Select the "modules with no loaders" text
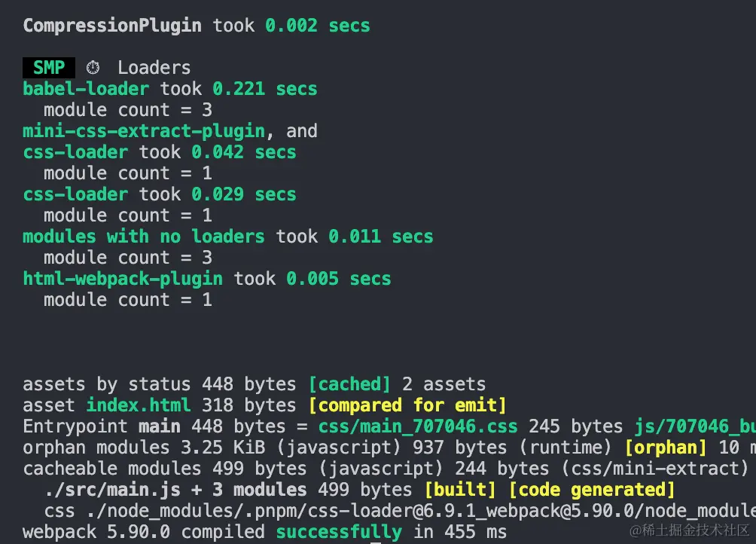 click(x=144, y=237)
